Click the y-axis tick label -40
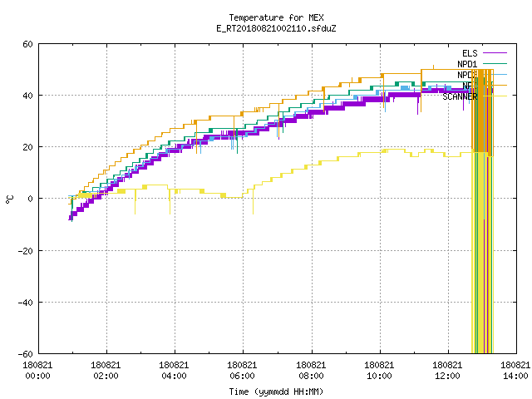Viewport: 532px width, 399px height. (26, 303)
